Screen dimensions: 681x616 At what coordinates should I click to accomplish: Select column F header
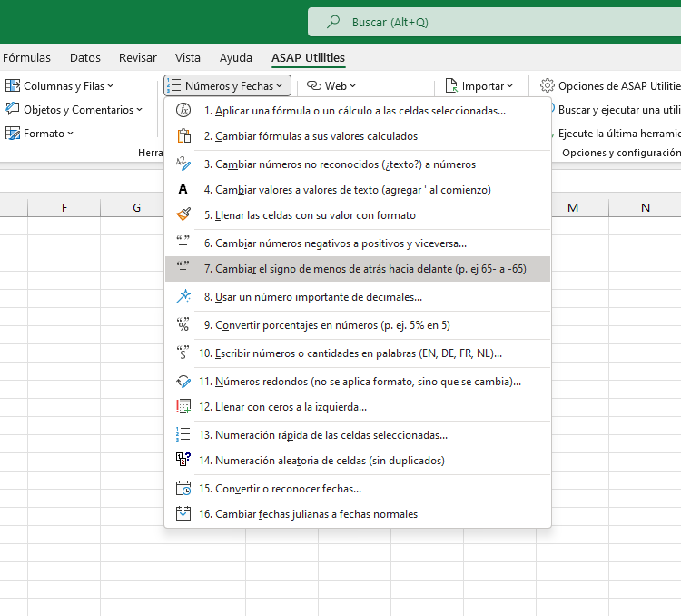click(64, 207)
